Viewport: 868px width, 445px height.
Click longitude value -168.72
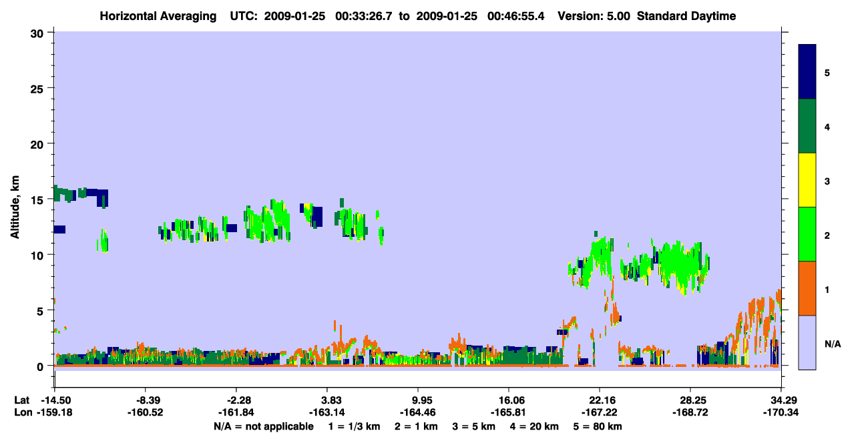pos(690,412)
